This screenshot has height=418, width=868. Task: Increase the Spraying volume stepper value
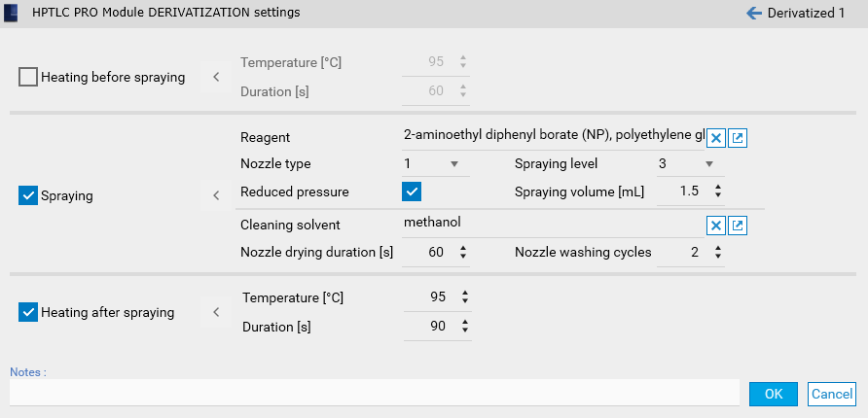(718, 187)
